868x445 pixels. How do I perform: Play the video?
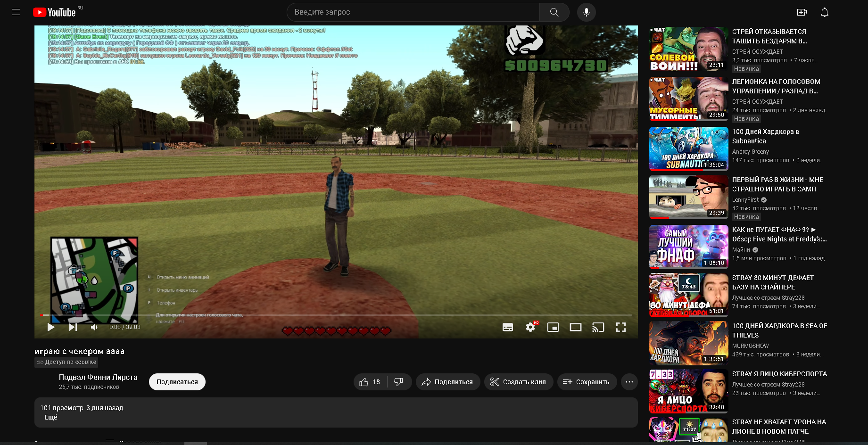51,327
